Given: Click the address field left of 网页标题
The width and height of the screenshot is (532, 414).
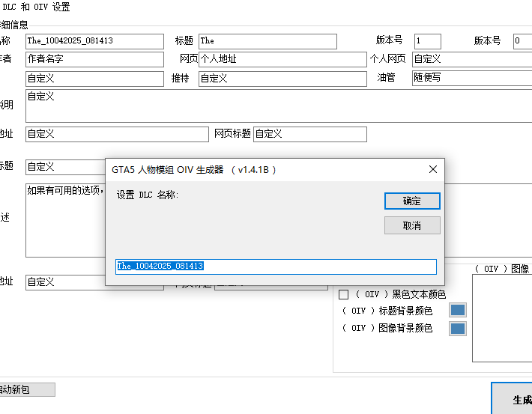Looking at the screenshot, I should [x=117, y=134].
